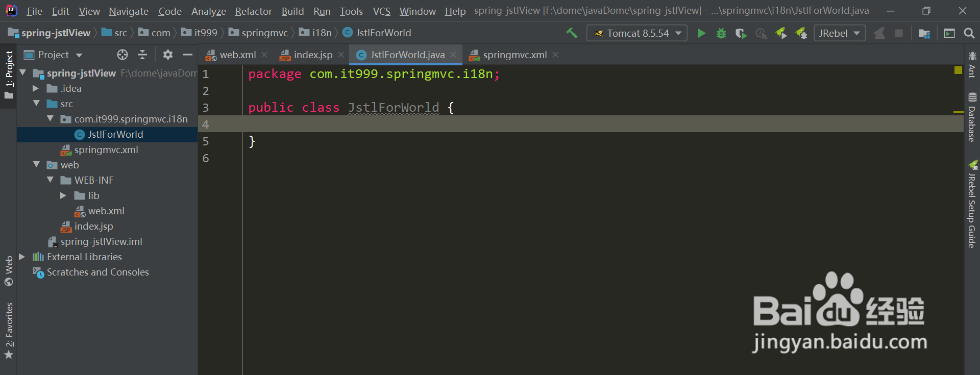Run Tomcat with the green play icon
Screen dimensions: 980x375
click(701, 33)
